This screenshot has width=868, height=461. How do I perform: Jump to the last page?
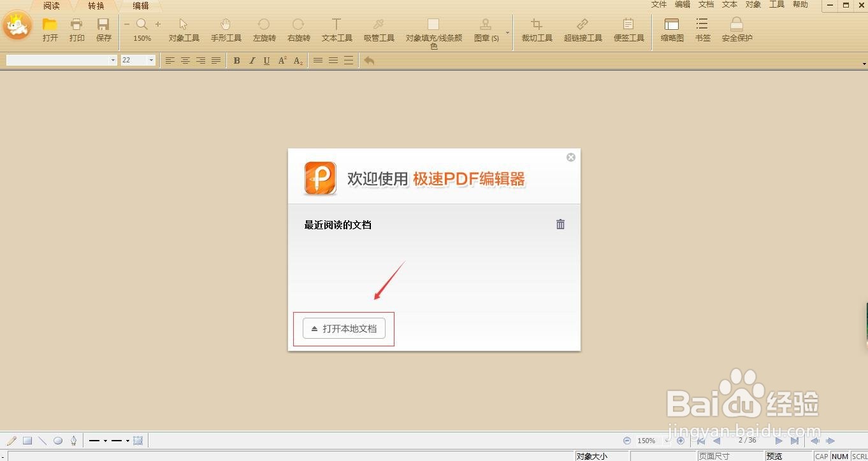click(x=795, y=441)
